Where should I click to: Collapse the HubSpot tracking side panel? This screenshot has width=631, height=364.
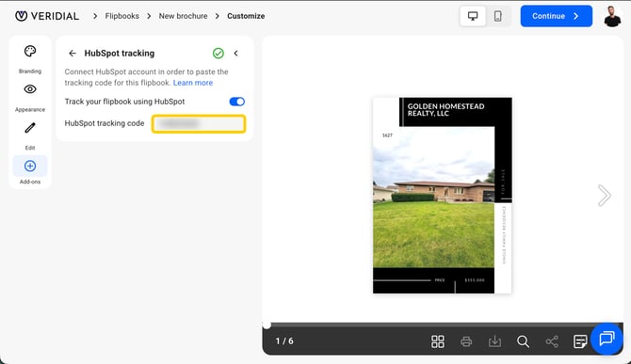click(236, 53)
